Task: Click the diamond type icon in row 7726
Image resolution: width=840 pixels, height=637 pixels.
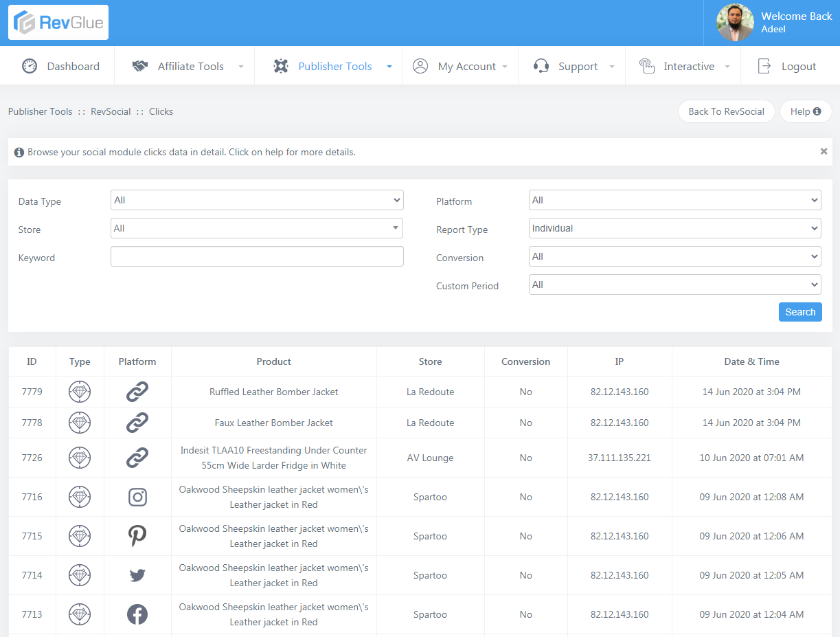Action: [x=80, y=458]
